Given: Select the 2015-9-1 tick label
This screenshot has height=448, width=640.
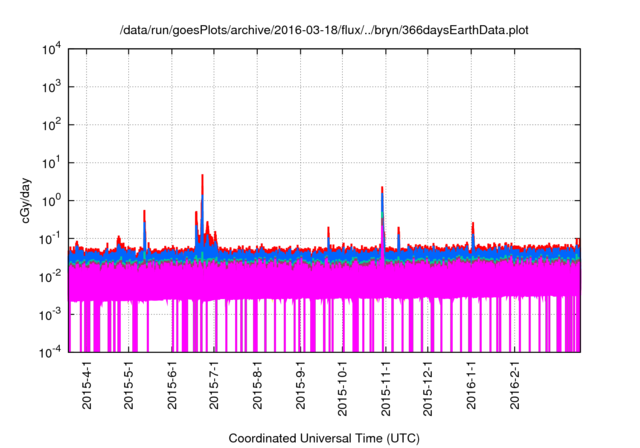Looking at the screenshot, I should tap(301, 387).
